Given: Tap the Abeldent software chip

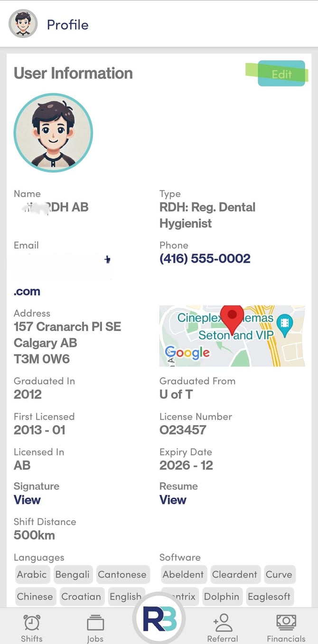Looking at the screenshot, I should pos(183,574).
